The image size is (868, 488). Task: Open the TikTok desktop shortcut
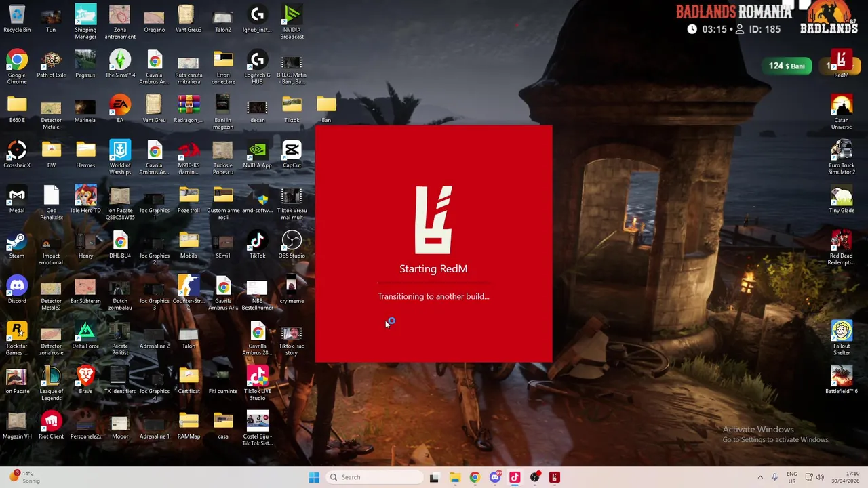point(257,245)
